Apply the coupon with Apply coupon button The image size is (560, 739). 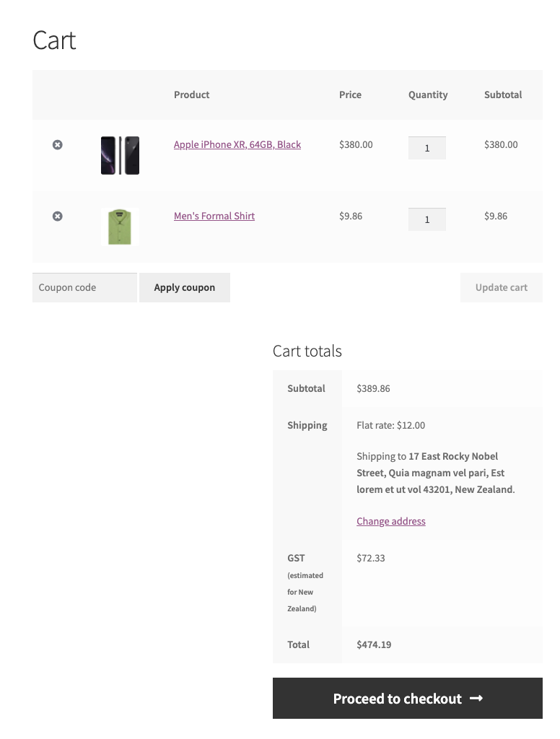(185, 287)
